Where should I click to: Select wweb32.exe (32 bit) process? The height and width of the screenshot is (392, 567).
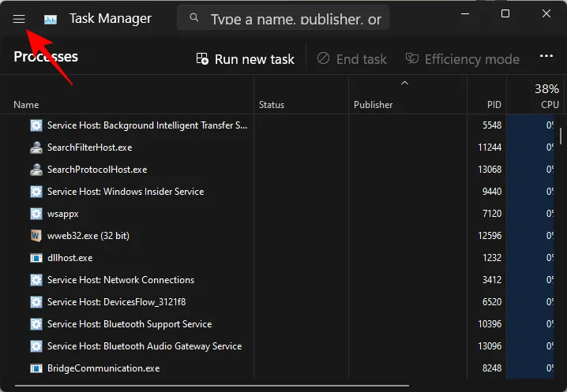pos(277,236)
